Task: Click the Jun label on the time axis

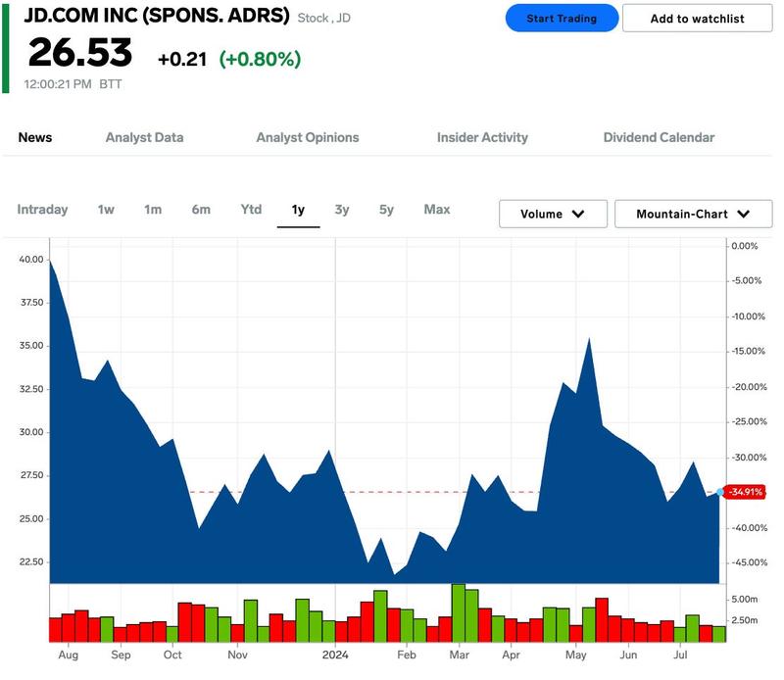Action: pyautogui.click(x=628, y=655)
